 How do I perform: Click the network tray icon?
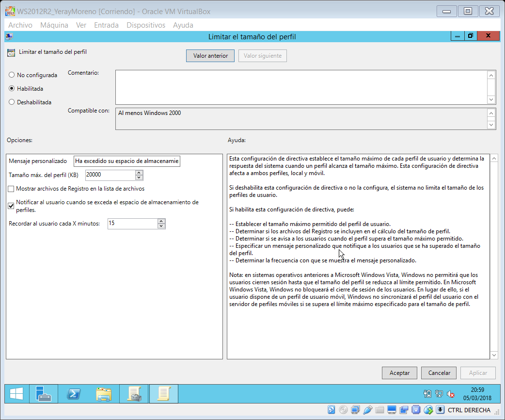(439, 394)
